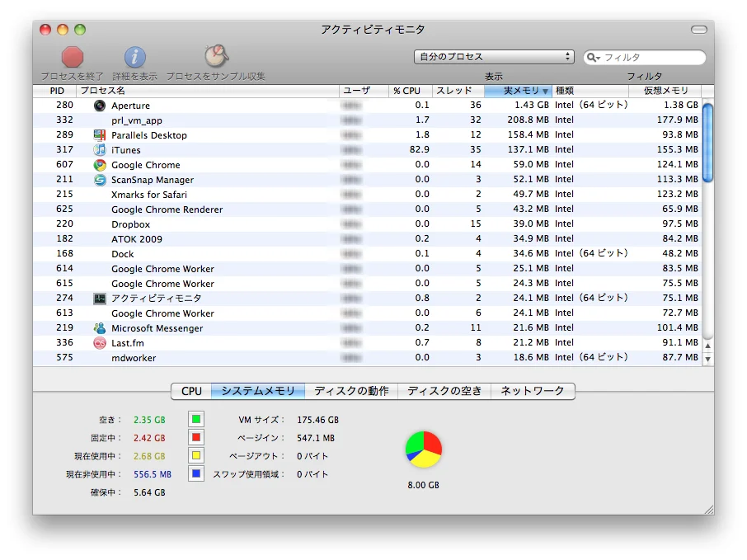Click the iTunes music note icon

(100, 149)
